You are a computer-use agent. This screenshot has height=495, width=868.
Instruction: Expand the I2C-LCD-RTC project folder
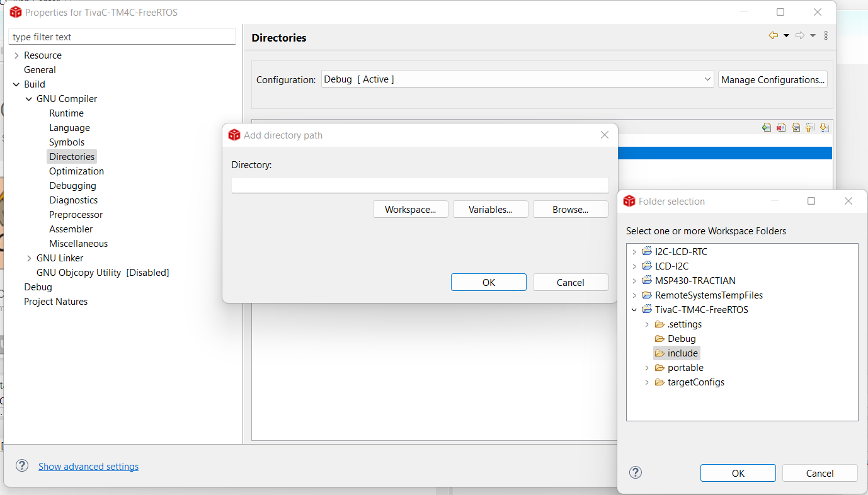coord(634,252)
